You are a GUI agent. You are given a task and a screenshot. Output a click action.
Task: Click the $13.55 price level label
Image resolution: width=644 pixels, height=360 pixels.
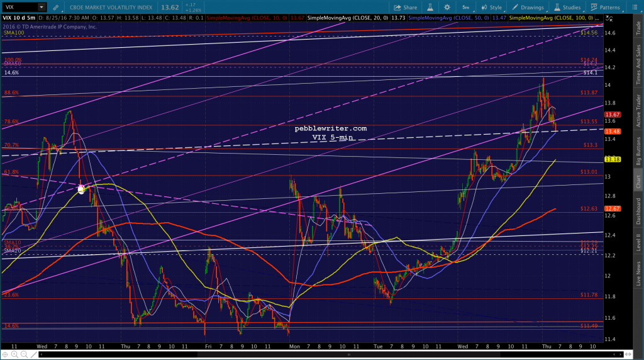tap(589, 121)
